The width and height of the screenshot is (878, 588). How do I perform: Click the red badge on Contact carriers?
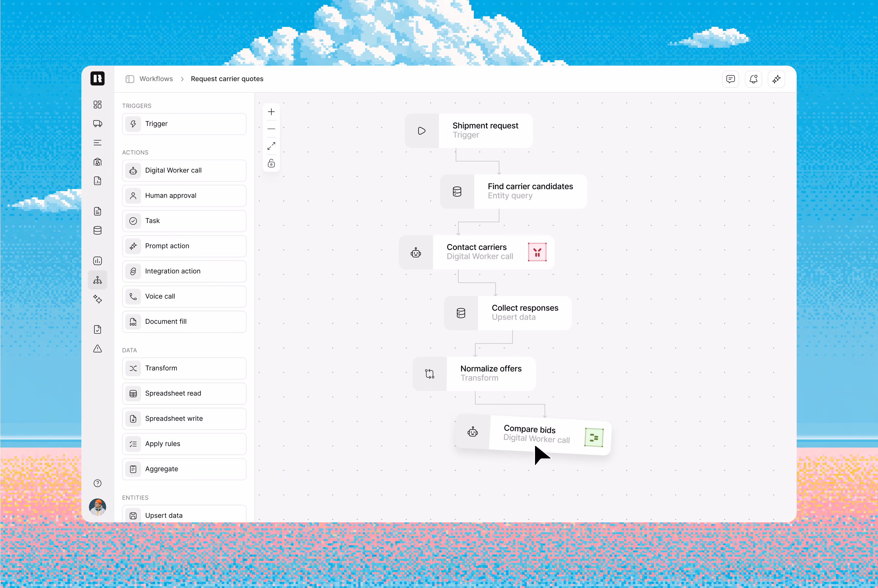click(537, 252)
